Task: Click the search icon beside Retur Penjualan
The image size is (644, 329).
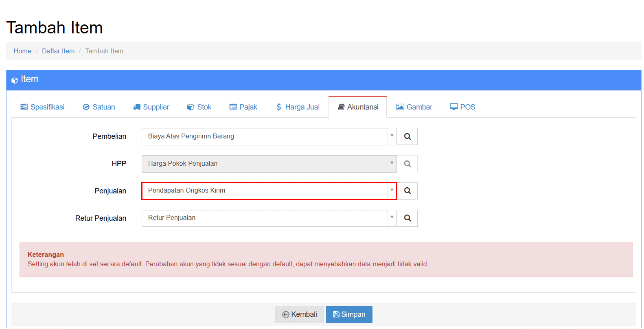Action: coord(407,218)
